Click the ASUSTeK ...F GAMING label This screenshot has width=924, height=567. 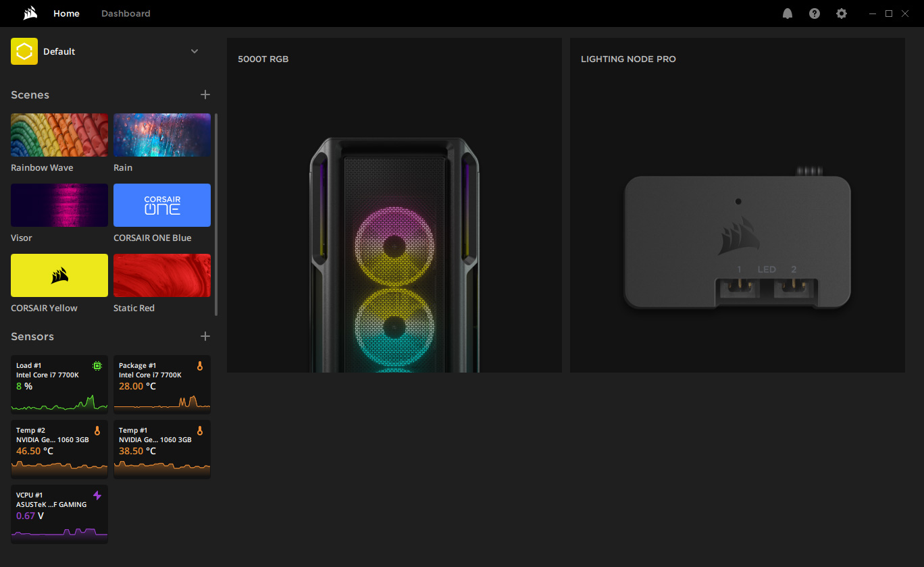(x=51, y=505)
